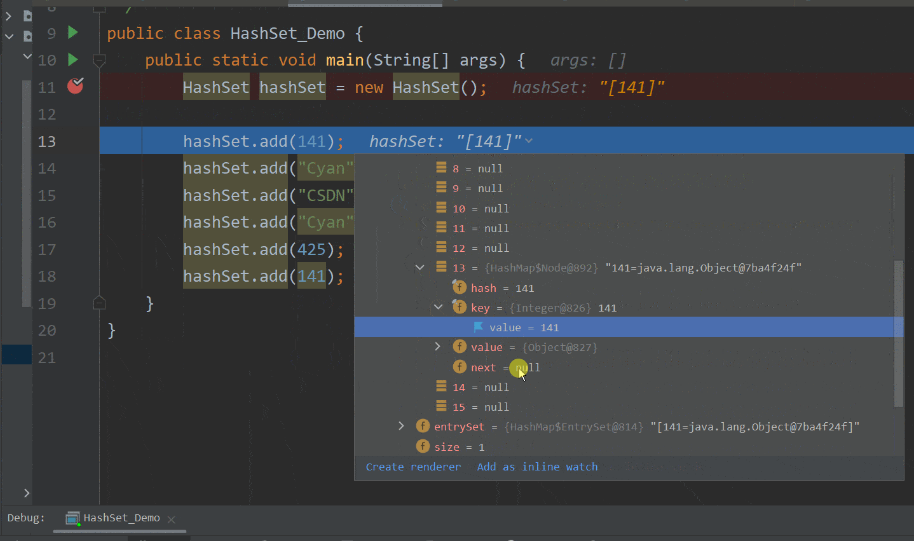Close the HashSet_Demo debug tab
914x541 pixels.
pyautogui.click(x=171, y=519)
